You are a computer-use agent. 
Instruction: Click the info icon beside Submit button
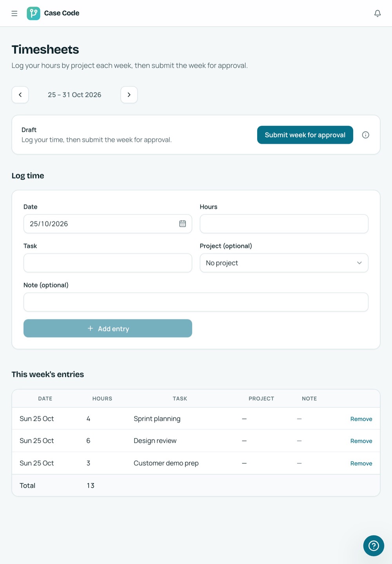[366, 135]
